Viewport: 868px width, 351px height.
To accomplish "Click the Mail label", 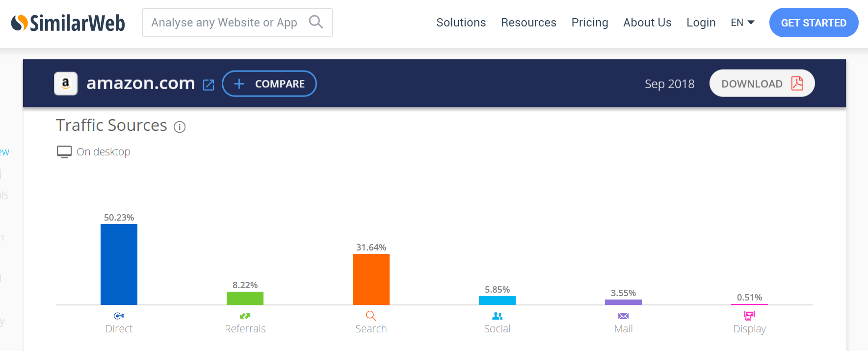I will click(624, 329).
